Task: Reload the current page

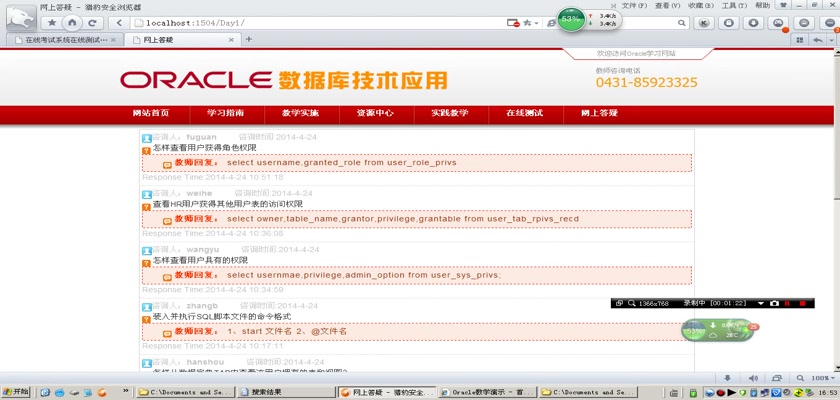Action: pyautogui.click(x=92, y=23)
